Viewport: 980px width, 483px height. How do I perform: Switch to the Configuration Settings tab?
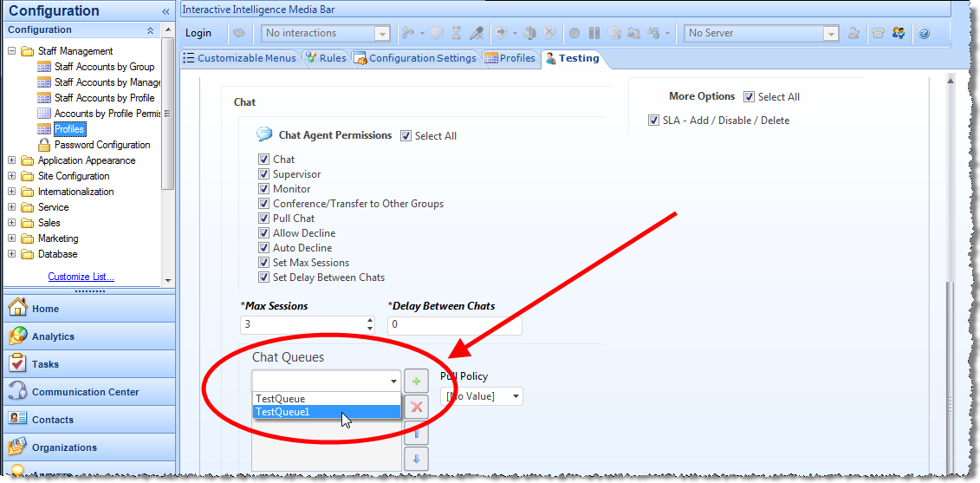[415, 58]
